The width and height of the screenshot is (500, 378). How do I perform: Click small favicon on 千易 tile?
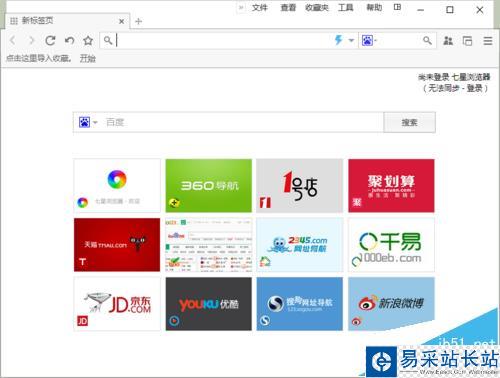357,262
